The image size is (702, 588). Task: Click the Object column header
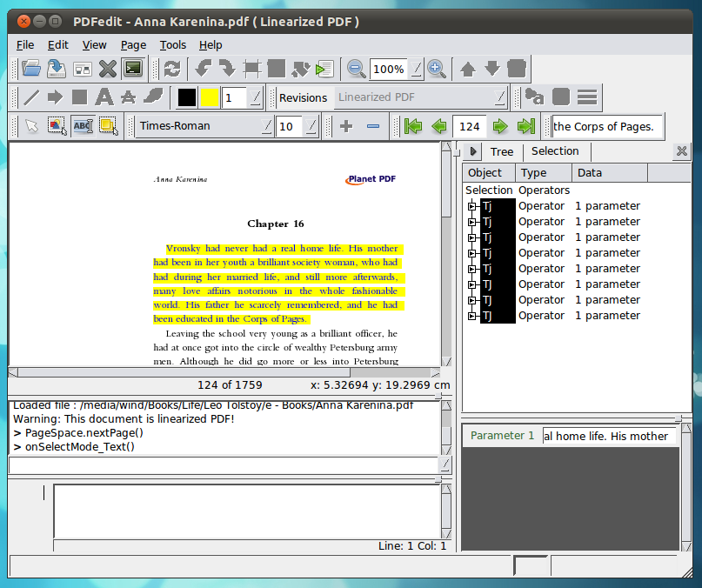coord(489,173)
